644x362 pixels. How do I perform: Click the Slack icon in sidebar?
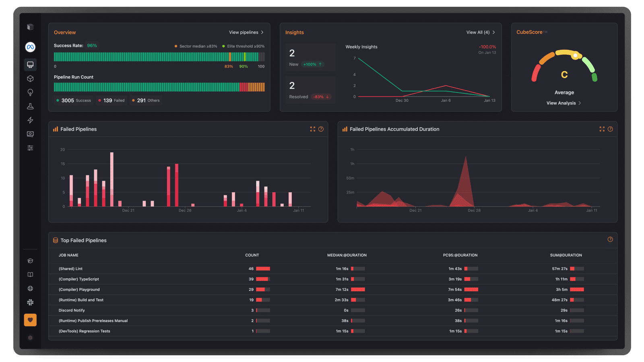tap(30, 302)
